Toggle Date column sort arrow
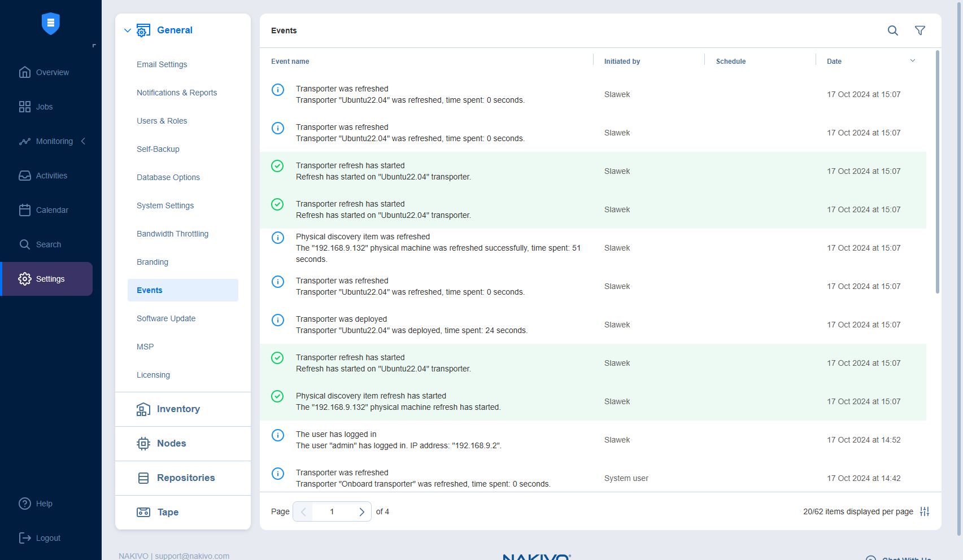Image resolution: width=963 pixels, height=560 pixels. 912,61
